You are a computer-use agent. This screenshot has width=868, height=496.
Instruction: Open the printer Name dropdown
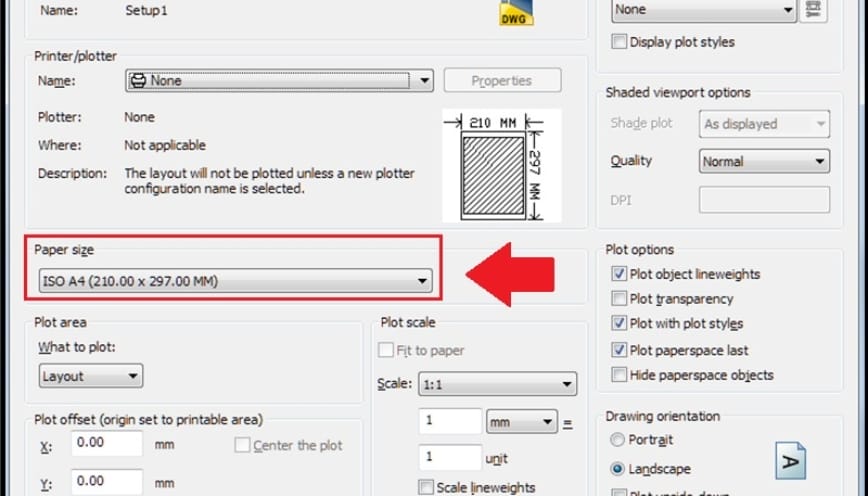coord(279,81)
